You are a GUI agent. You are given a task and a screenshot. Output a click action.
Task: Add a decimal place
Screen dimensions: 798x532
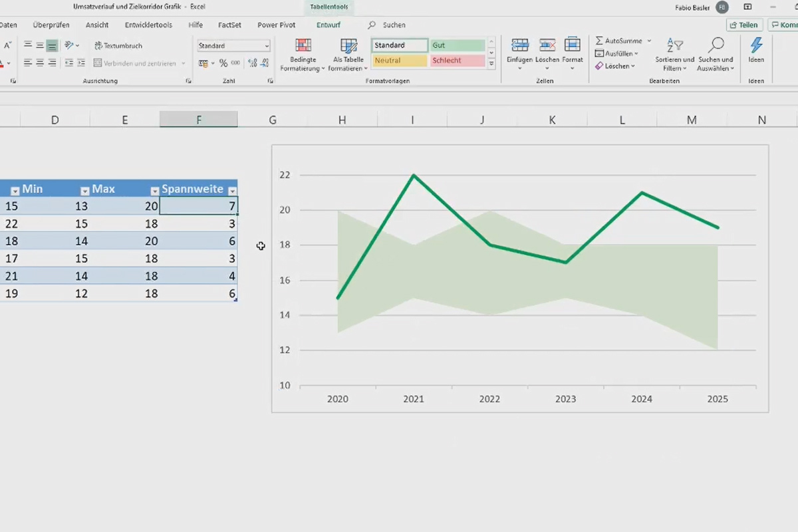pos(253,63)
